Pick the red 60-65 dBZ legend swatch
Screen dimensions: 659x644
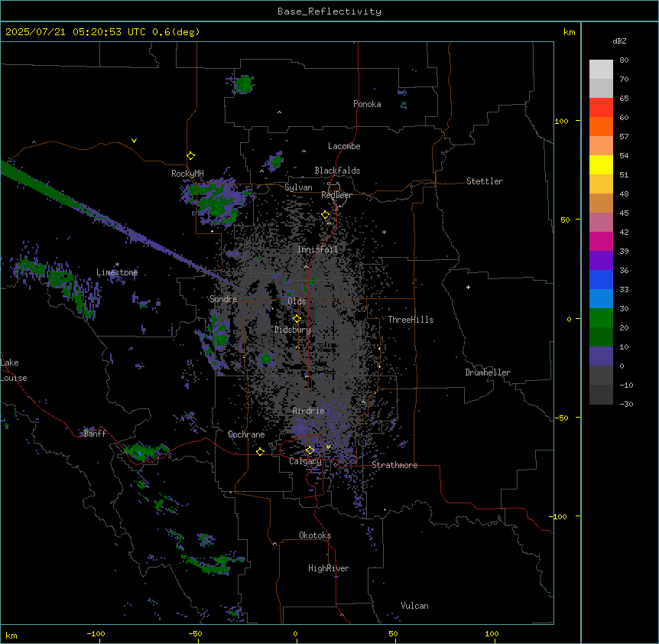tap(601, 107)
